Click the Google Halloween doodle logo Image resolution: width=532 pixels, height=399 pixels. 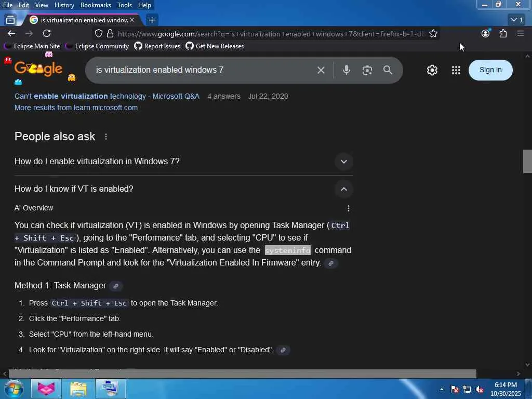tap(38, 69)
